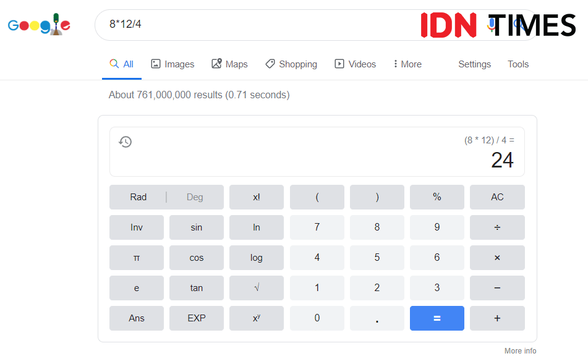Screen dimensions: 588x364
Task: Click the Google doodle logo
Action: click(39, 25)
